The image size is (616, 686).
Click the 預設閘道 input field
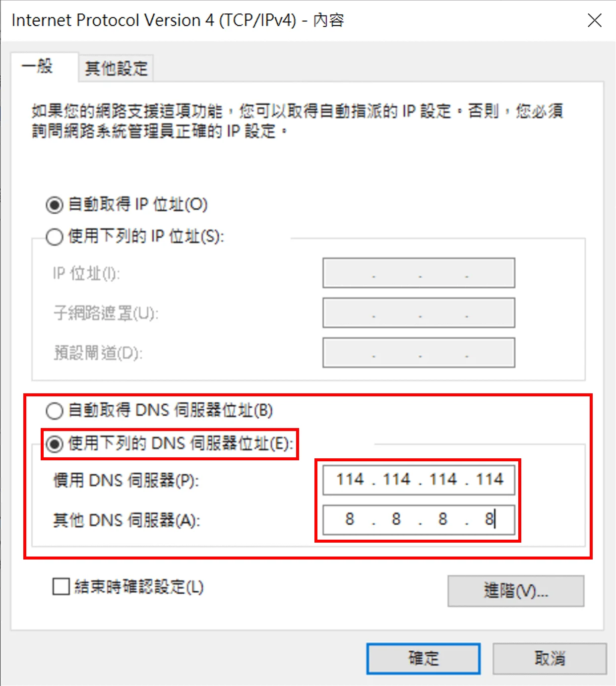click(419, 353)
